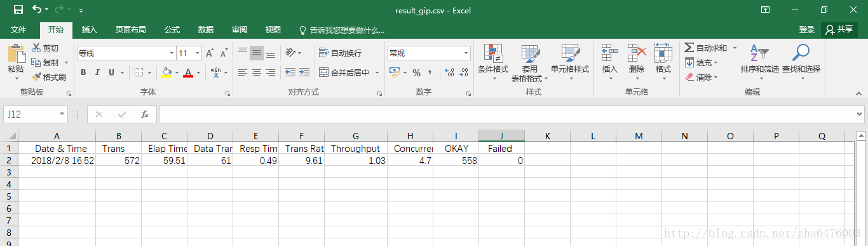868x246 pixels.
Task: Open Find and Select (查找和选择) menu
Action: tap(801, 62)
